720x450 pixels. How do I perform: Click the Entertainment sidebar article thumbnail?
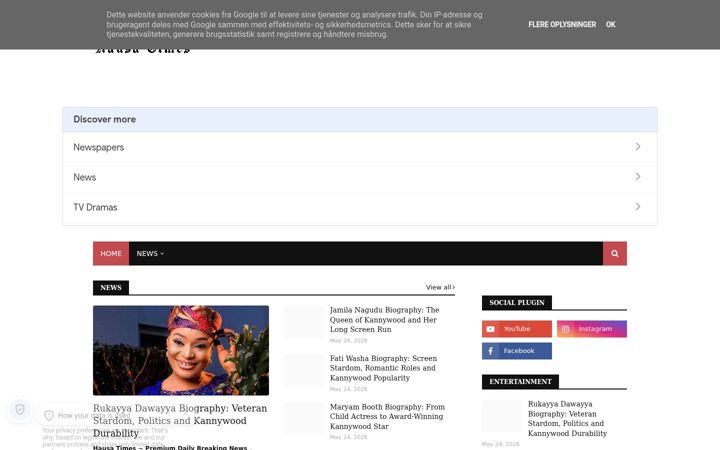[x=501, y=416]
